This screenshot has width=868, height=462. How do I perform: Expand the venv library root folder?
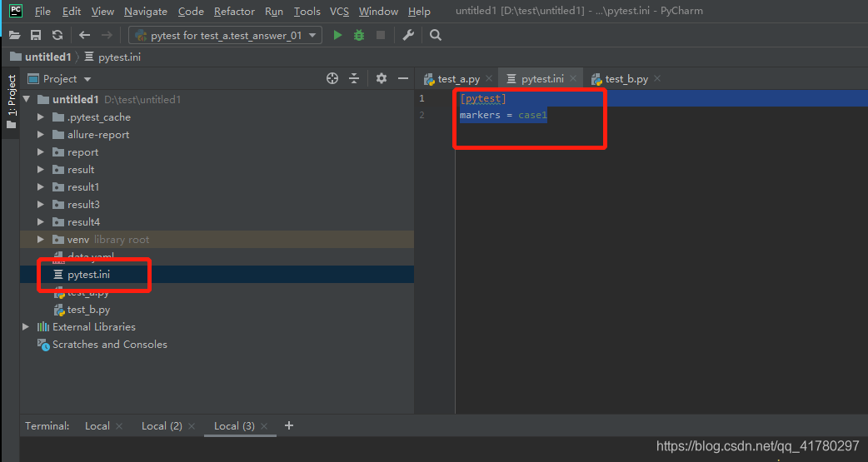(x=41, y=240)
